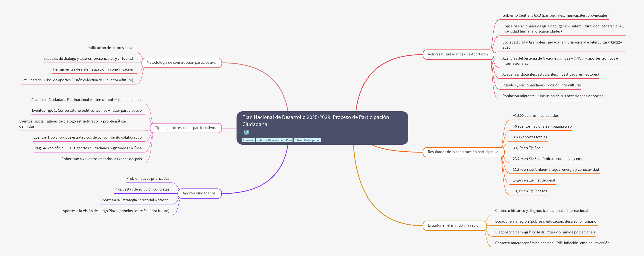Select Ecuador en el mundo y la región node
Screen dimensions: 644x256
(x=455, y=226)
